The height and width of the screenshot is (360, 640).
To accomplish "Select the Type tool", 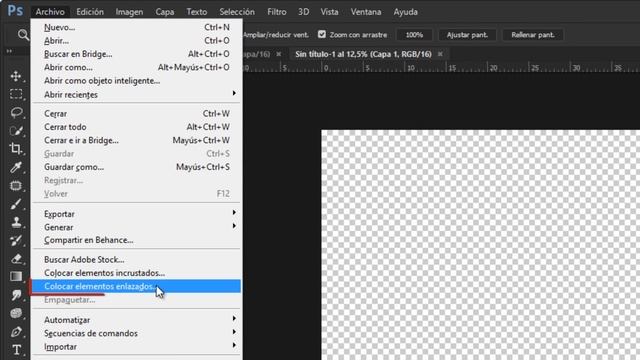I will coord(16,350).
